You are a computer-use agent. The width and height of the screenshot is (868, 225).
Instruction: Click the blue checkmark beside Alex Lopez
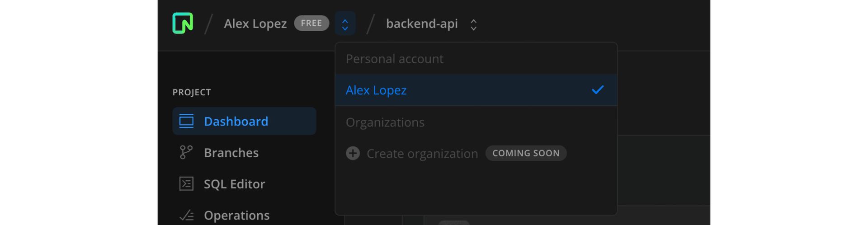tap(598, 90)
